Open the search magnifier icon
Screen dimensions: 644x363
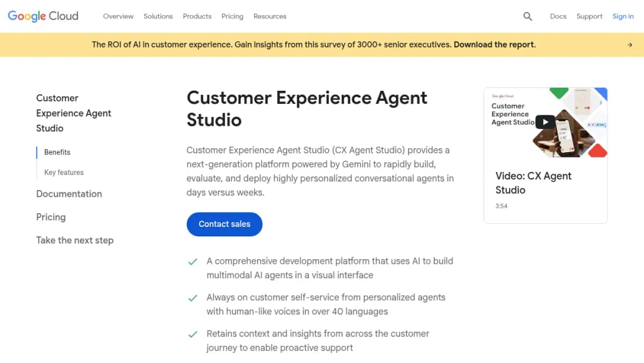(x=527, y=17)
